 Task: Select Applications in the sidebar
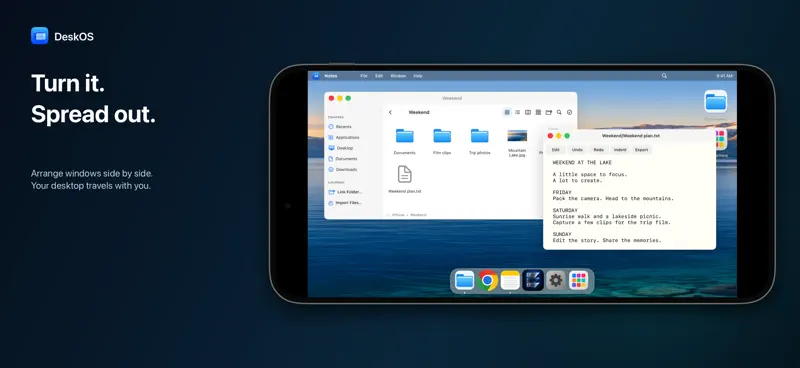[343, 137]
